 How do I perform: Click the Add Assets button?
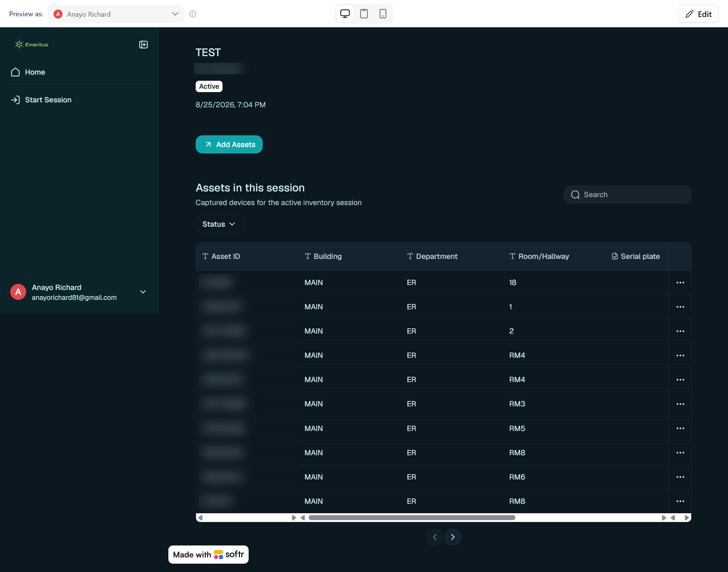[x=229, y=144]
